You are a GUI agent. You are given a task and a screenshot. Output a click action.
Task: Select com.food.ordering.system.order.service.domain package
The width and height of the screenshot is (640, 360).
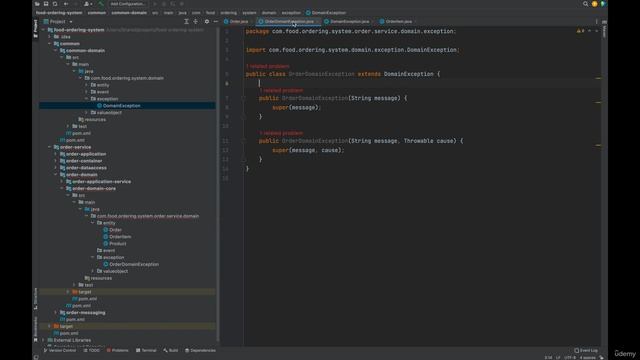[148, 216]
